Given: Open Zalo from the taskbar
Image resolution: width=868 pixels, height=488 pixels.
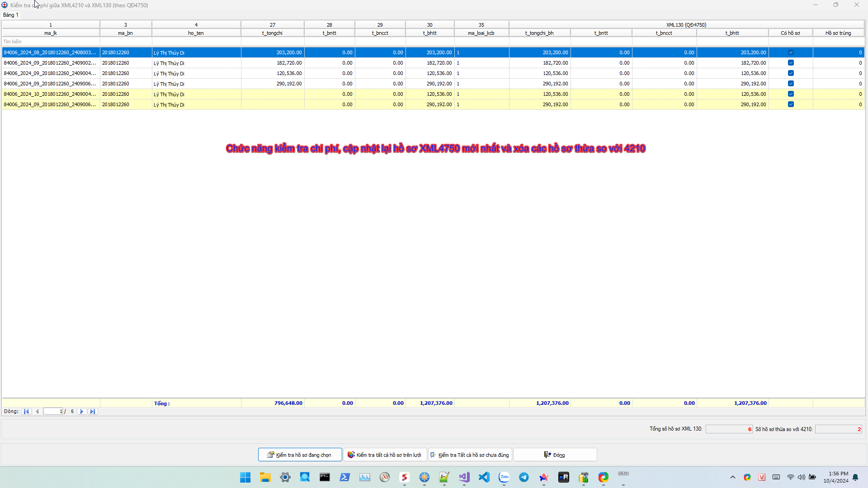Looking at the screenshot, I should click(504, 477).
